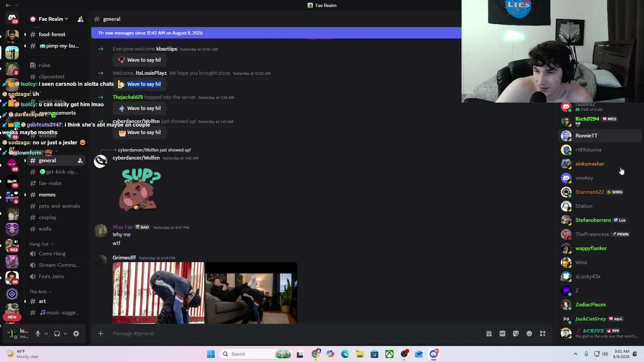Open the apps launcher icon in message bar
Viewport: 644px width, 362px height.
coord(543,333)
